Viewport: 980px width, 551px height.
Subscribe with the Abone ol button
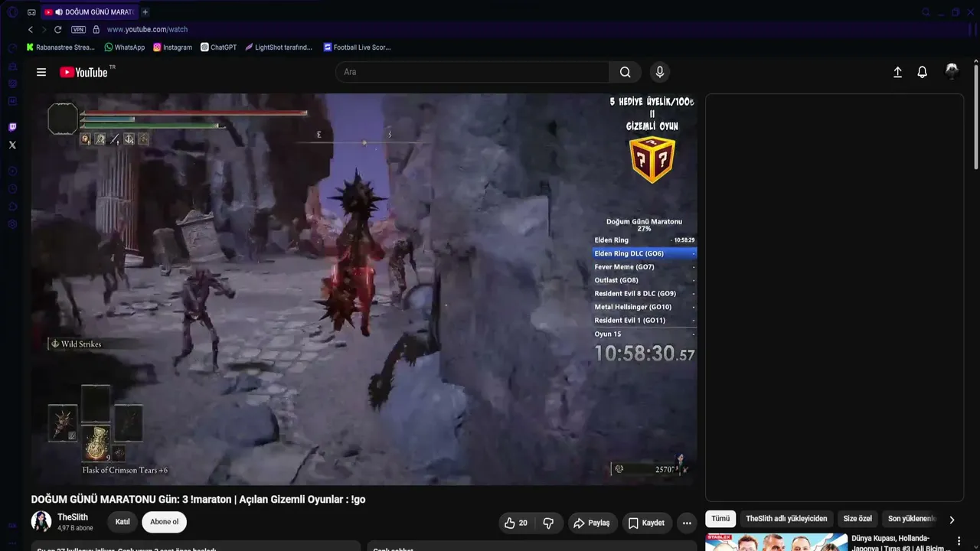pos(165,522)
